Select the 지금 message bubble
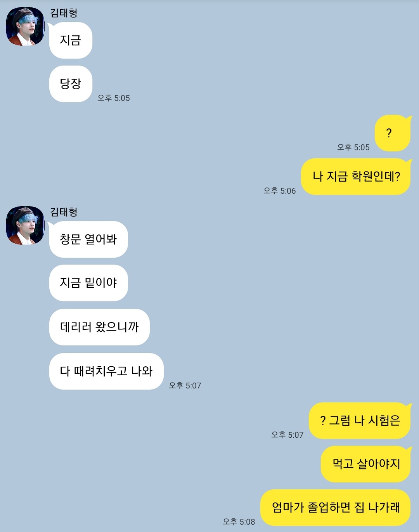This screenshot has width=419, height=532. [x=71, y=40]
